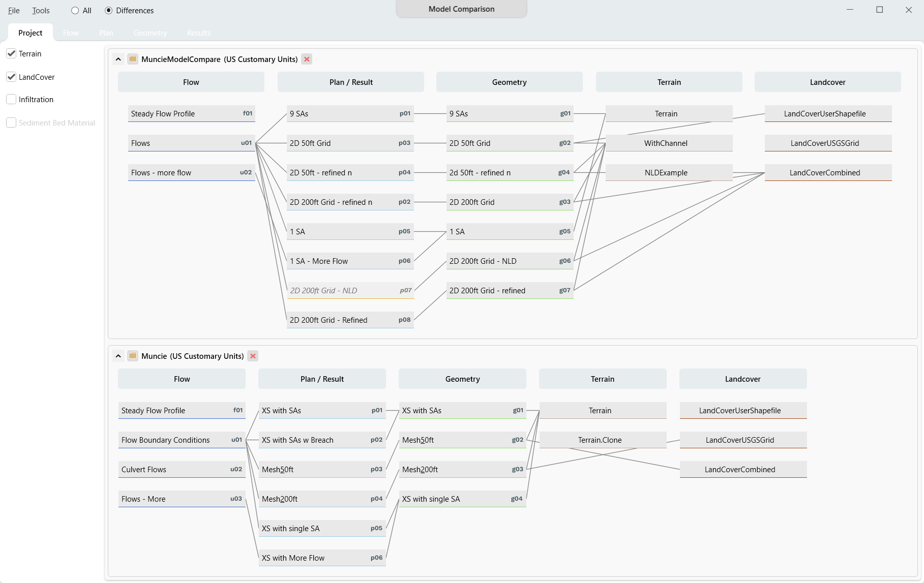Image resolution: width=924 pixels, height=583 pixels.
Task: Click the MuncieModelCompare folder icon
Action: coord(132,59)
